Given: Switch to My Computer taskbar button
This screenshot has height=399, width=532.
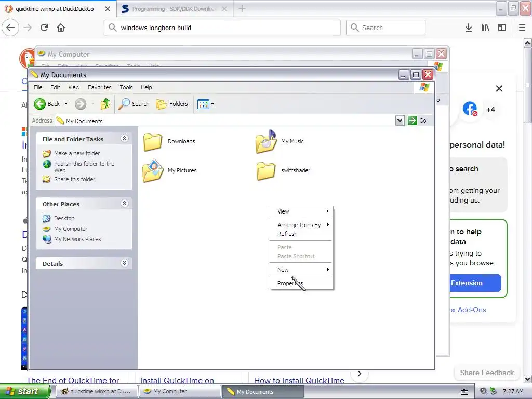Looking at the screenshot, I should [x=180, y=391].
